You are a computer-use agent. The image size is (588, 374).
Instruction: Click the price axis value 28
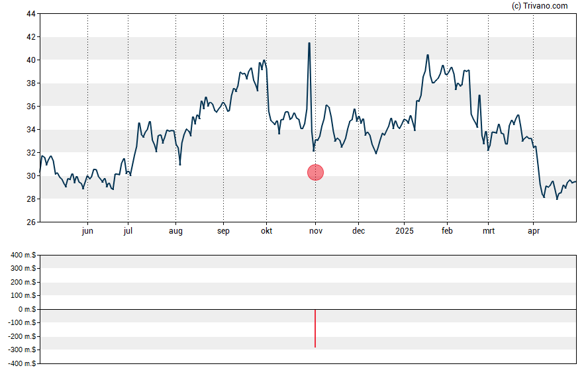(31, 199)
